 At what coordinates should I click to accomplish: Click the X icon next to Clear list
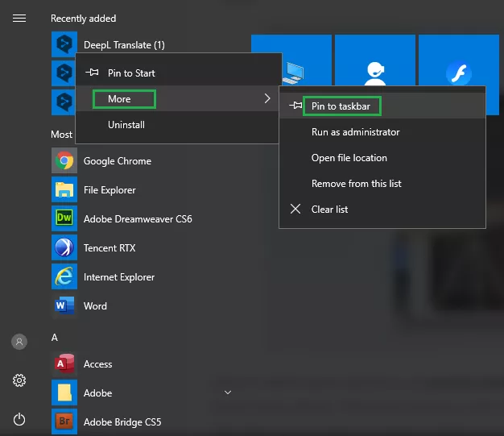295,209
